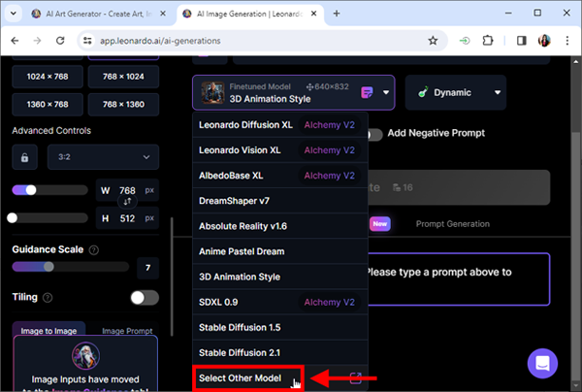Close the AI Art Generator tab
The width and height of the screenshot is (582, 392).
click(163, 14)
